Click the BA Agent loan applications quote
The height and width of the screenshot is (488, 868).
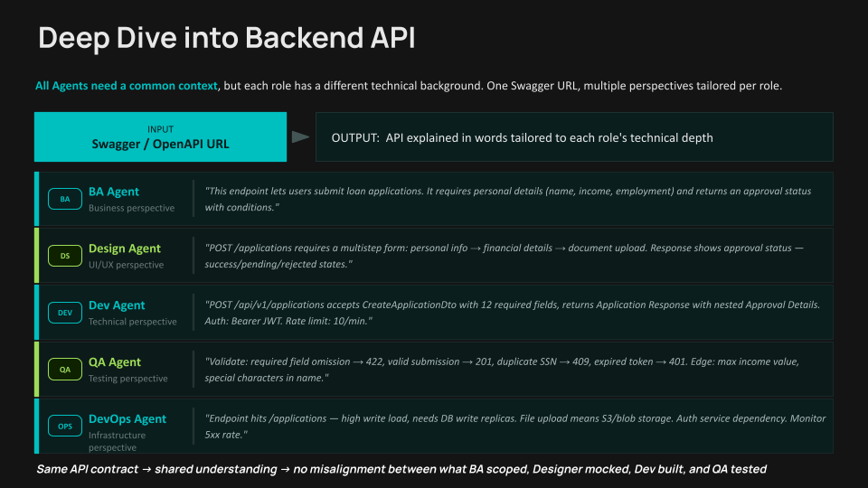[508, 199]
